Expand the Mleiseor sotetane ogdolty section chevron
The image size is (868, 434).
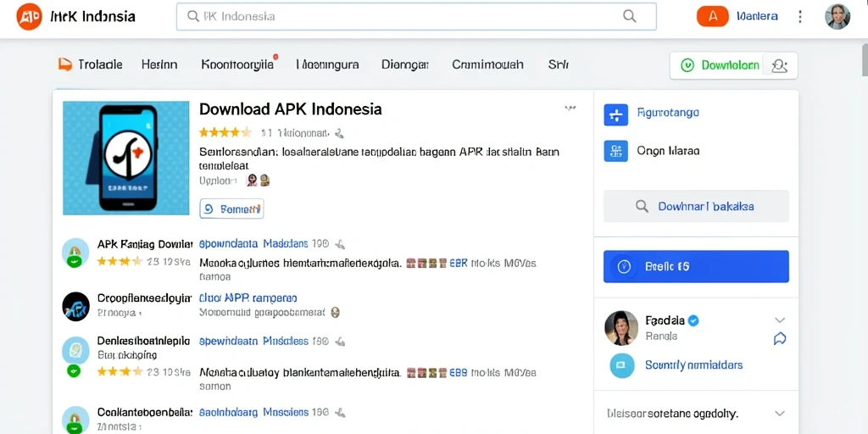[x=780, y=413]
